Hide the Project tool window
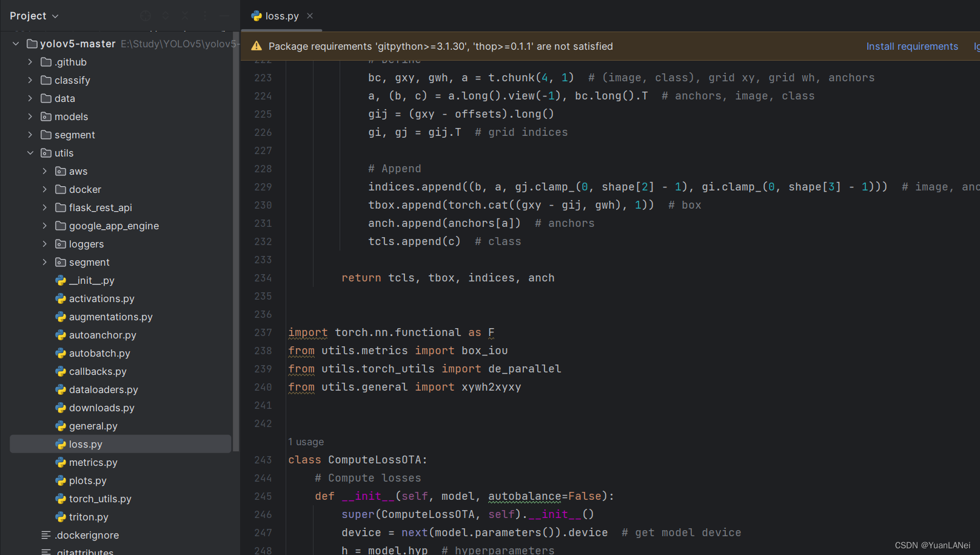The image size is (980, 555). (x=224, y=16)
